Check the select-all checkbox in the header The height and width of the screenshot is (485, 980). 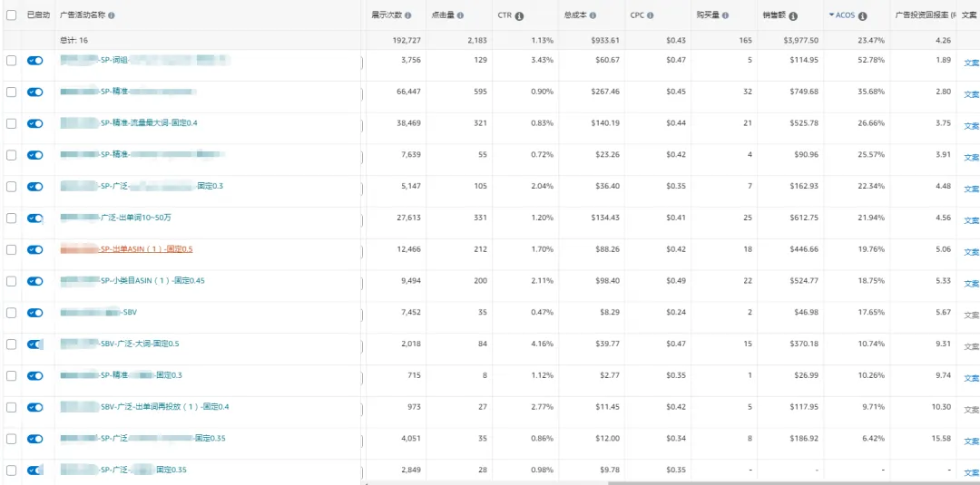[11, 15]
